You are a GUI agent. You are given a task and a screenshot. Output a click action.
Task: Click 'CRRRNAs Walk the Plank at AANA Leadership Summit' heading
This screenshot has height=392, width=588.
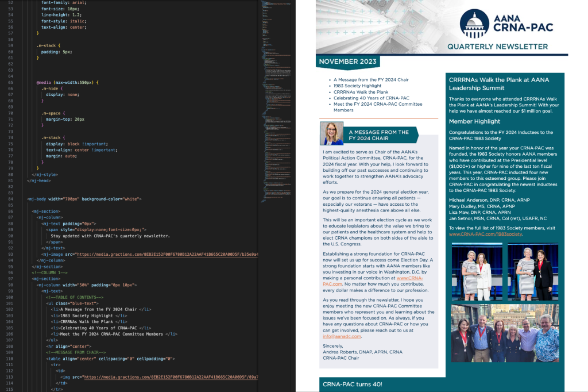(499, 84)
